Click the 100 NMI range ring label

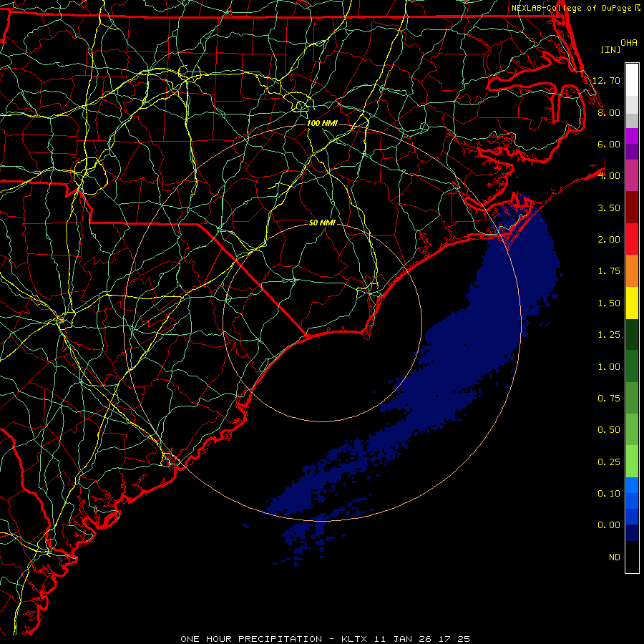[322, 123]
